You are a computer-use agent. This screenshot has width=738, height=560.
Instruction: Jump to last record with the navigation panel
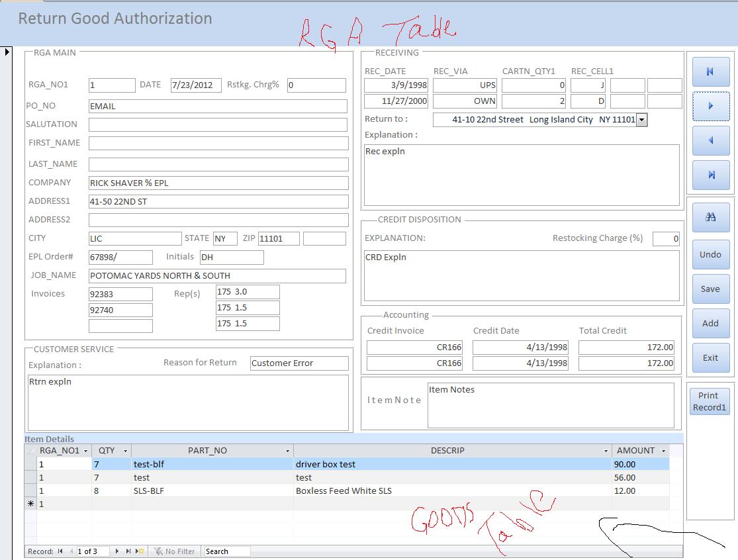tap(710, 175)
